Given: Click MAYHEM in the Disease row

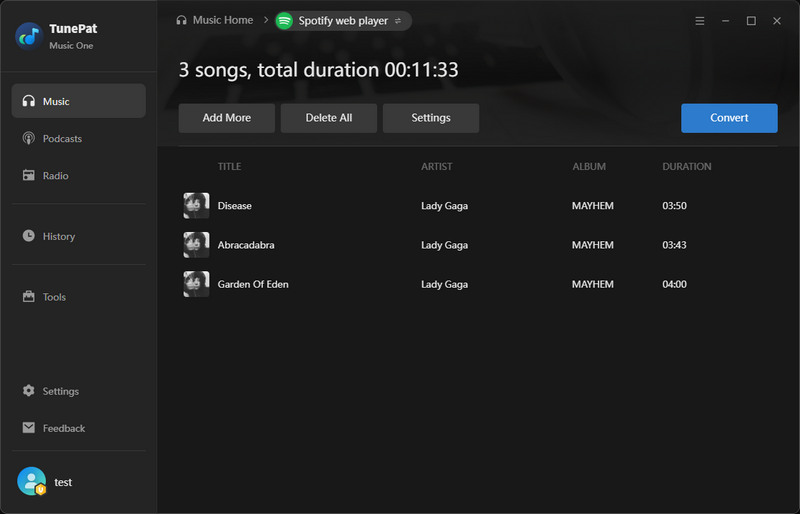Looking at the screenshot, I should coord(592,206).
